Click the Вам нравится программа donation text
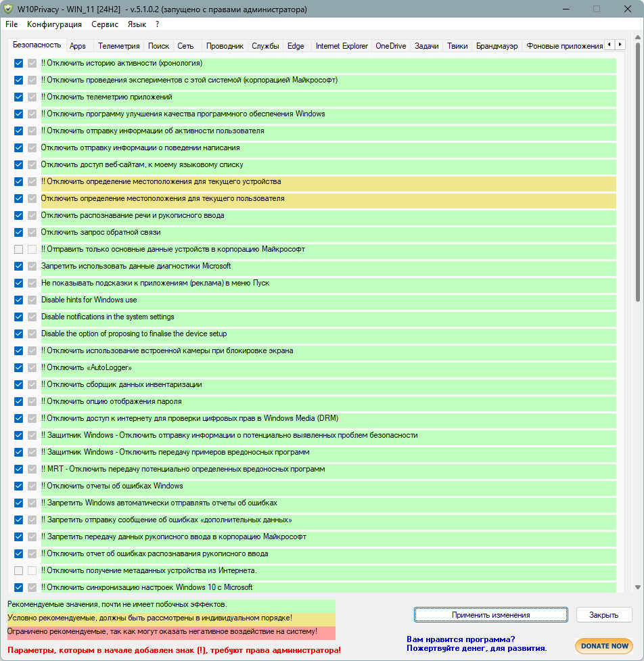This screenshot has width=644, height=661. (476, 643)
